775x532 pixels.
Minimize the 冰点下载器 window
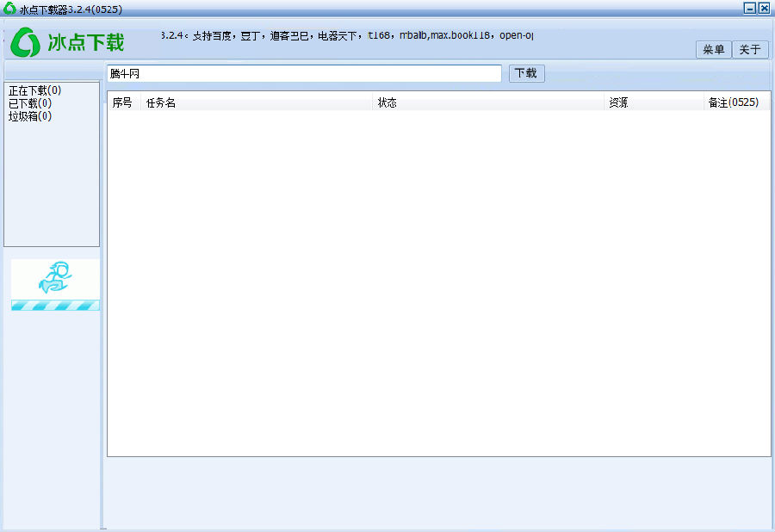750,8
